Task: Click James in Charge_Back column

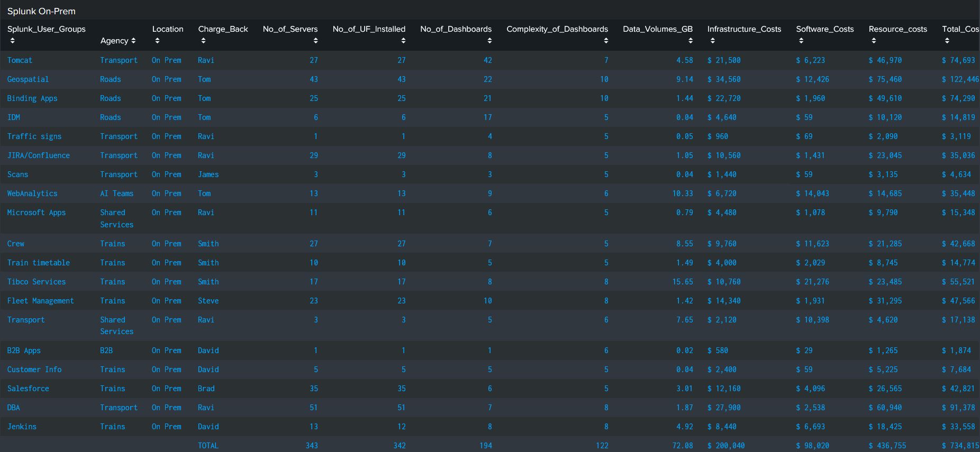Action: (x=208, y=174)
